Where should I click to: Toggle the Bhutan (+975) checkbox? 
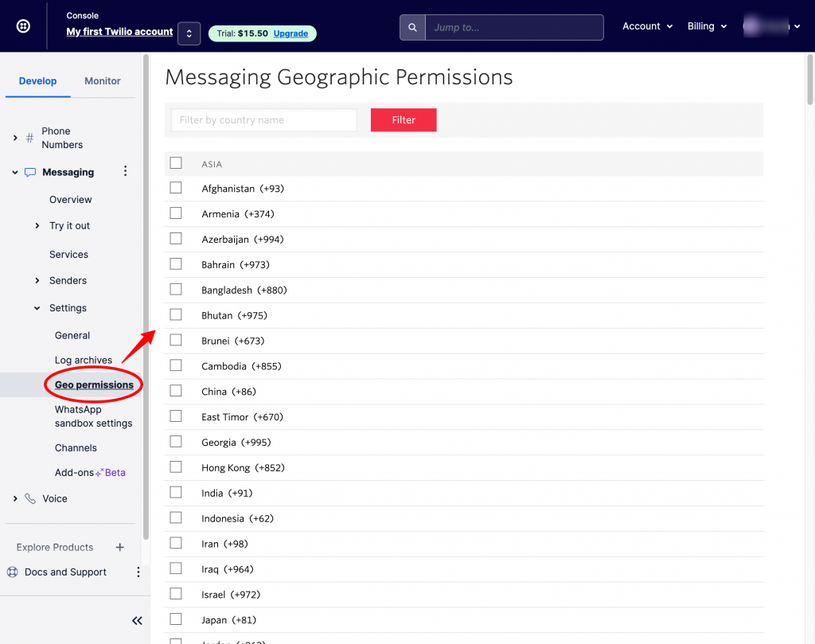pyautogui.click(x=176, y=314)
